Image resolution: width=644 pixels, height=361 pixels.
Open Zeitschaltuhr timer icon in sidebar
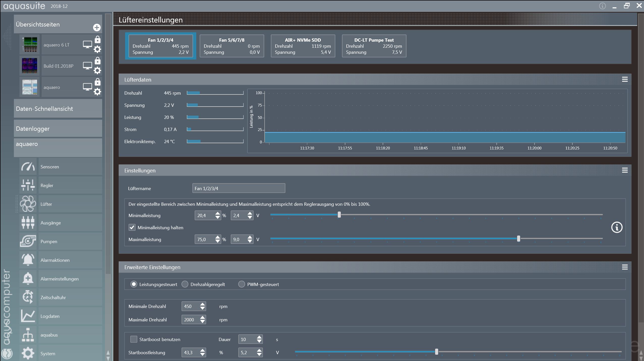click(x=28, y=297)
